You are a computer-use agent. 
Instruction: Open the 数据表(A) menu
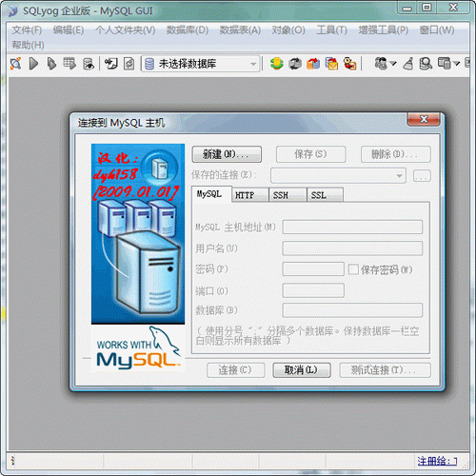[x=240, y=30]
